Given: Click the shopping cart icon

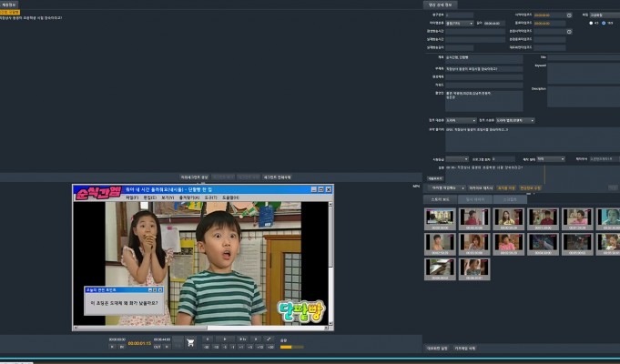Looking at the screenshot, I should click(x=190, y=342).
